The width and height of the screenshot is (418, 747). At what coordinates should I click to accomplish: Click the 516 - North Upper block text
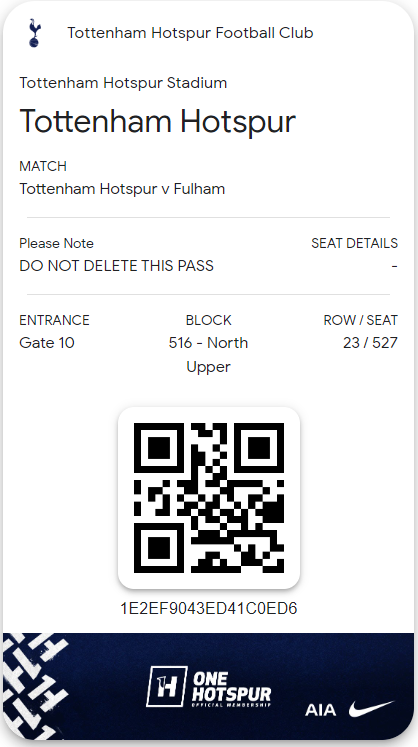coord(208,354)
